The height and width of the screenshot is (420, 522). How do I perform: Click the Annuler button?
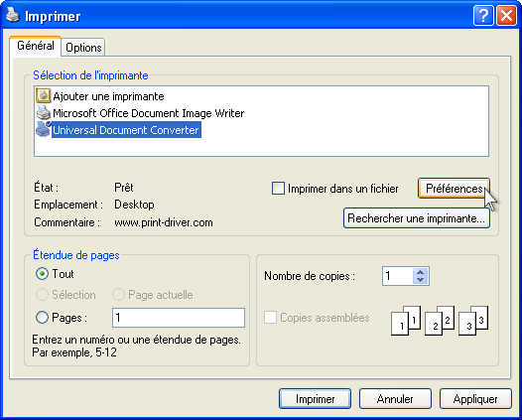tap(395, 399)
